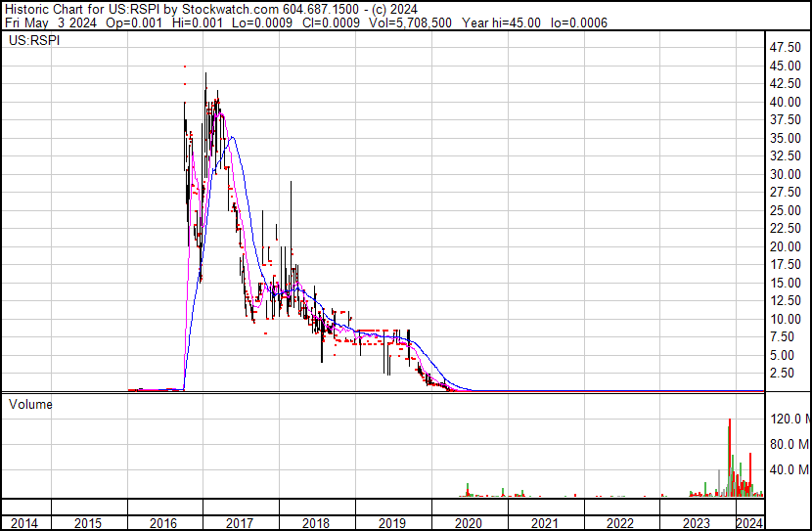Click the 2016 year label
Viewport: 812px width, 531px height.
coord(163,523)
